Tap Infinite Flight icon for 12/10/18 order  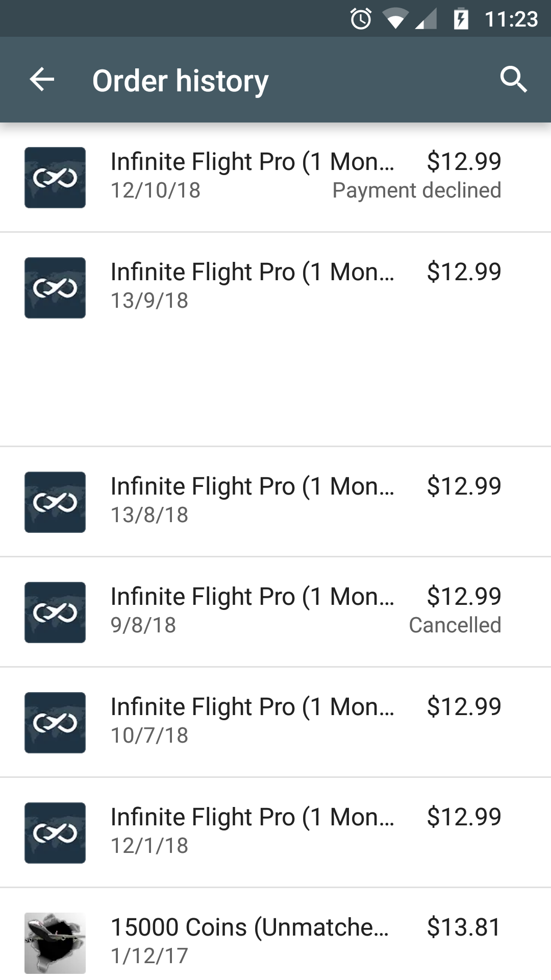[x=55, y=178]
